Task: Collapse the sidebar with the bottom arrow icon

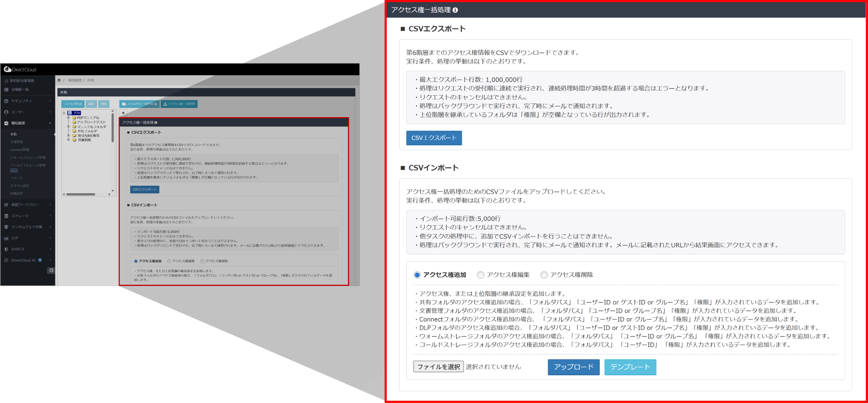Action: pyautogui.click(x=51, y=270)
